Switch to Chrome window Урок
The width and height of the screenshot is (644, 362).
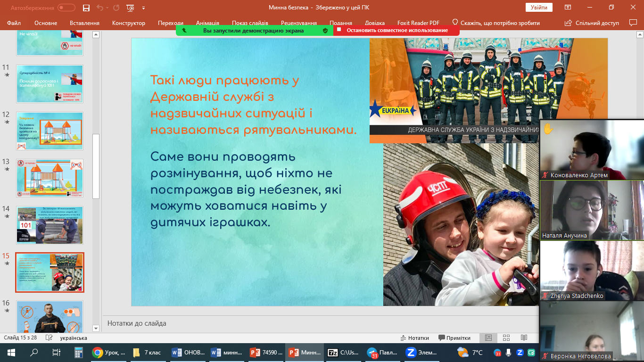tap(109, 352)
